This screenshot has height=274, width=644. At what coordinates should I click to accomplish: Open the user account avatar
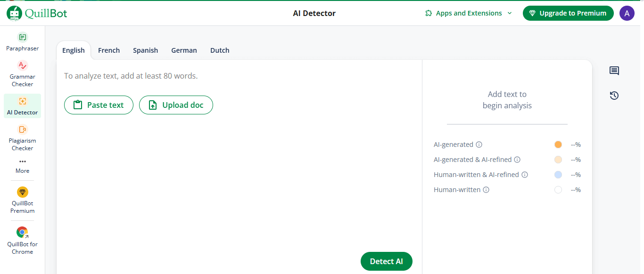tap(627, 13)
